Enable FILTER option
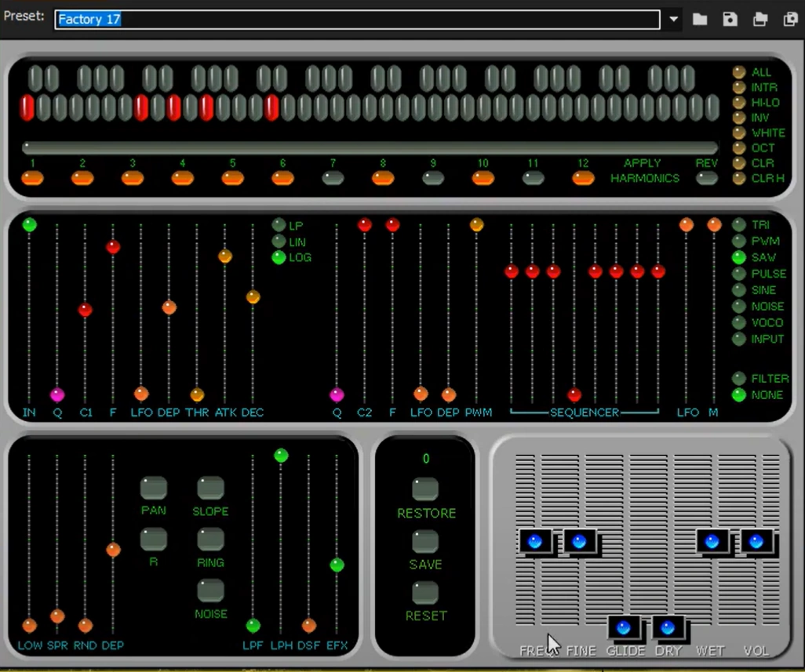Screen dimensions: 805x672 [739, 379]
